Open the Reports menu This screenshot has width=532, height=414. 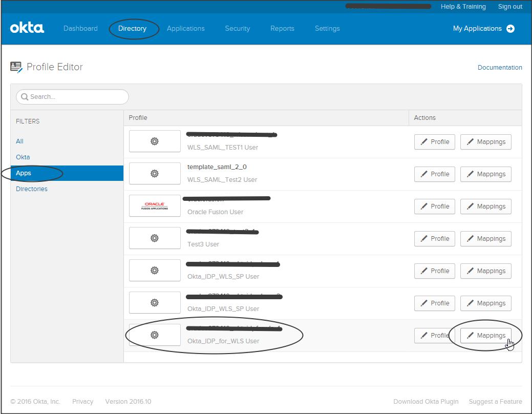point(282,29)
